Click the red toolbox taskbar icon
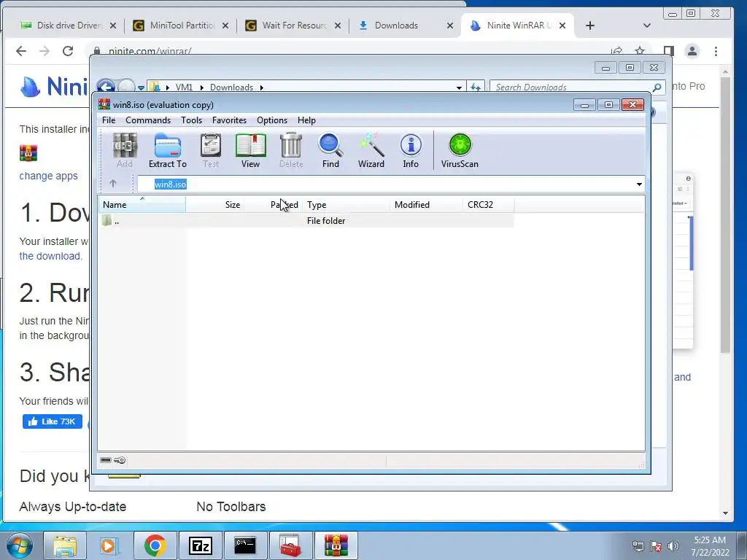This screenshot has height=560, width=747. pos(290,545)
